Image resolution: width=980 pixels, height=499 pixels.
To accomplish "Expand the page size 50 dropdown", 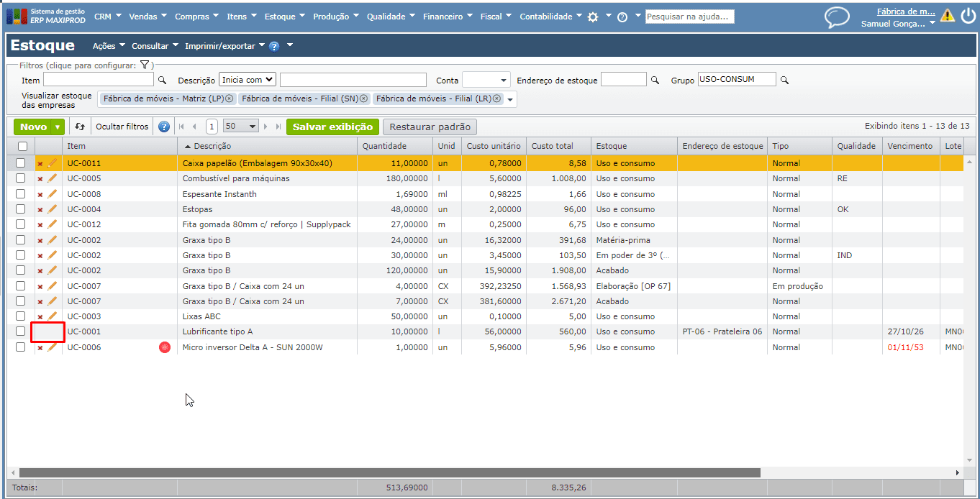I will (x=241, y=127).
